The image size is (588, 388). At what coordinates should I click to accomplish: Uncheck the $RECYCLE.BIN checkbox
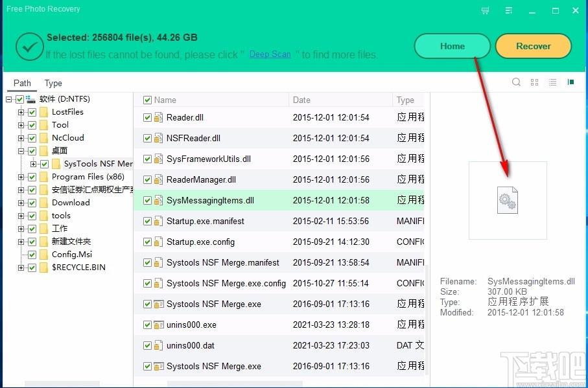[32, 268]
